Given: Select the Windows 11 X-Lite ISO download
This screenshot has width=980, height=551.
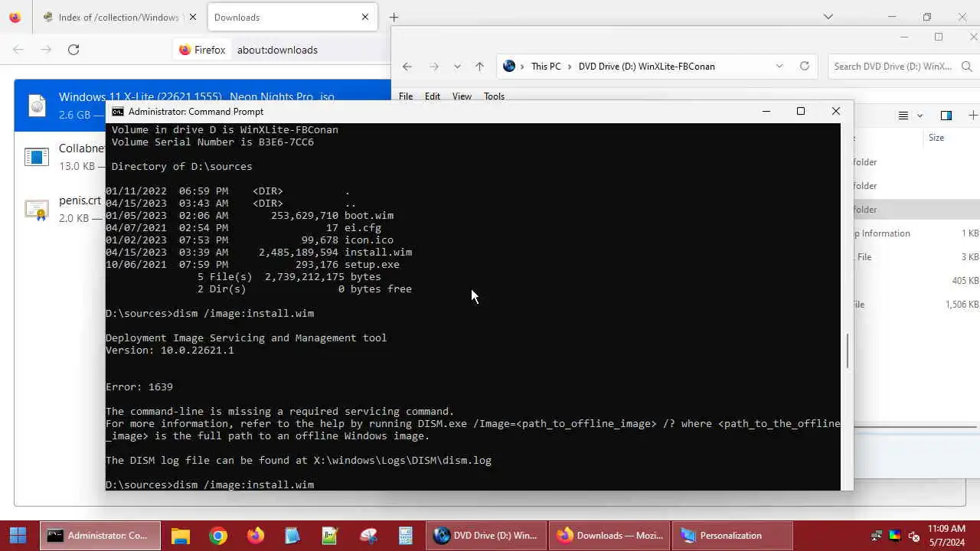Looking at the screenshot, I should tap(202, 105).
